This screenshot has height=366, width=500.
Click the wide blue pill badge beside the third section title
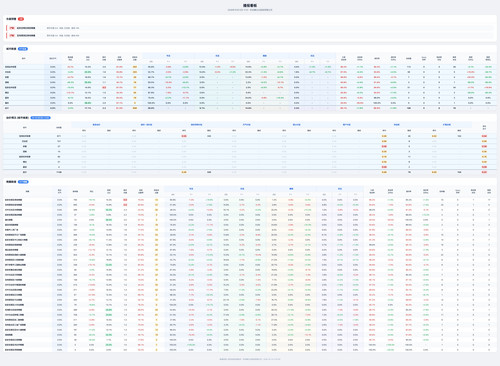[40, 118]
